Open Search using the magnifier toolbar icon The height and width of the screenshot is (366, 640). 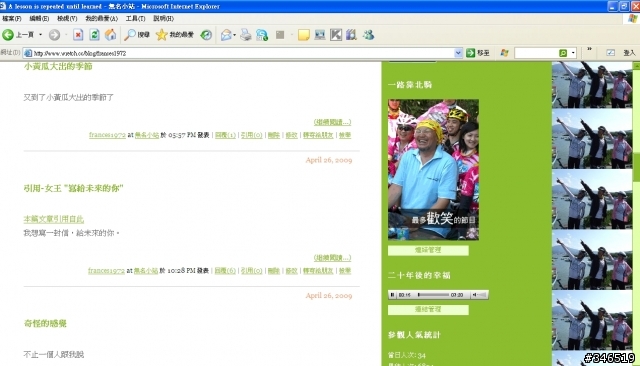137,35
